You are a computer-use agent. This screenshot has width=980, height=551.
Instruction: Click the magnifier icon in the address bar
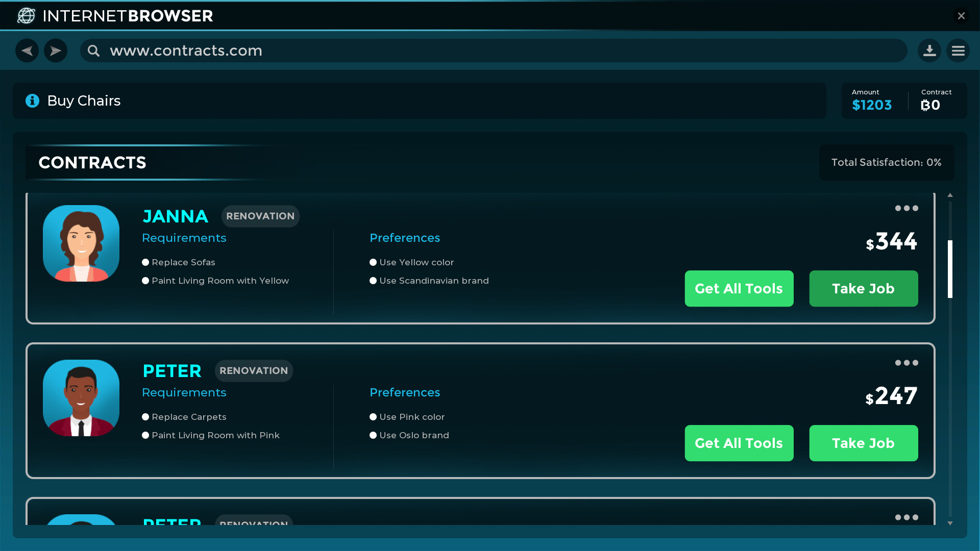coord(93,51)
